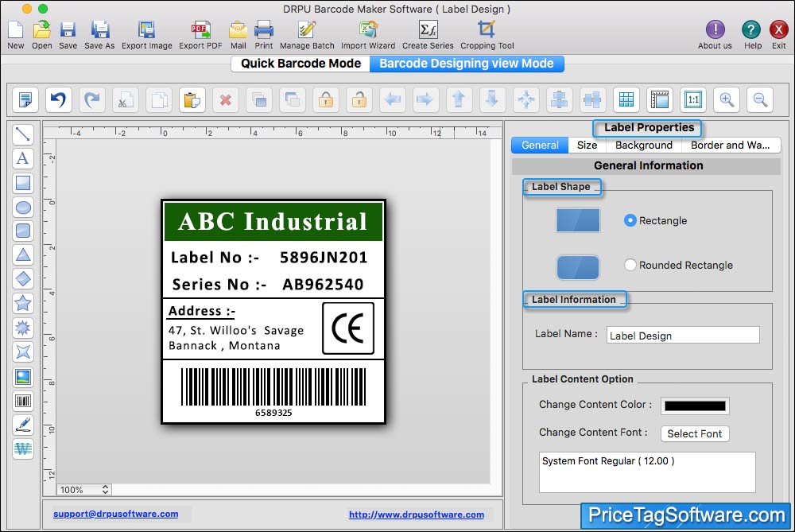Select the Star shape tool

23,303
